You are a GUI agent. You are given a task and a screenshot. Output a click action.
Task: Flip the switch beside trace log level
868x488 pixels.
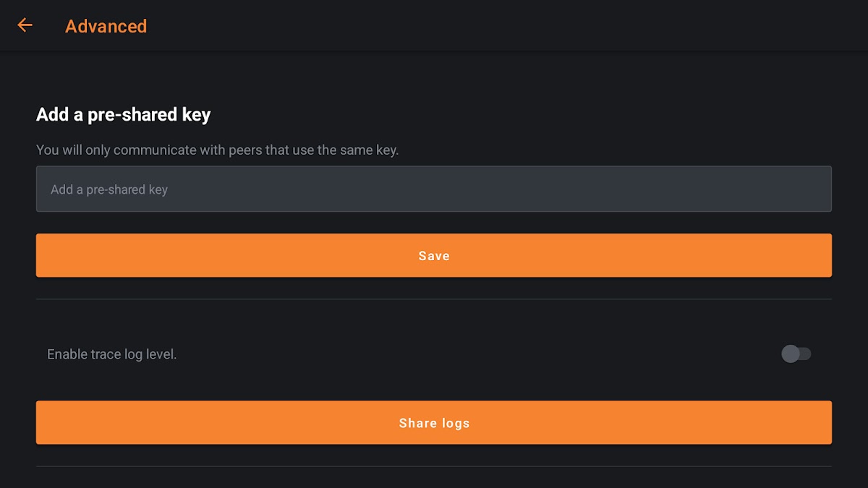(x=796, y=354)
